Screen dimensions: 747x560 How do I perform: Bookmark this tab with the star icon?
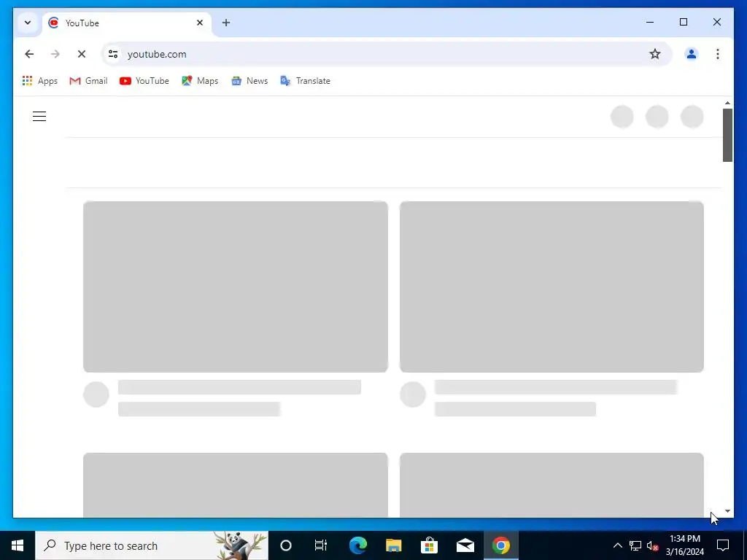pos(655,54)
